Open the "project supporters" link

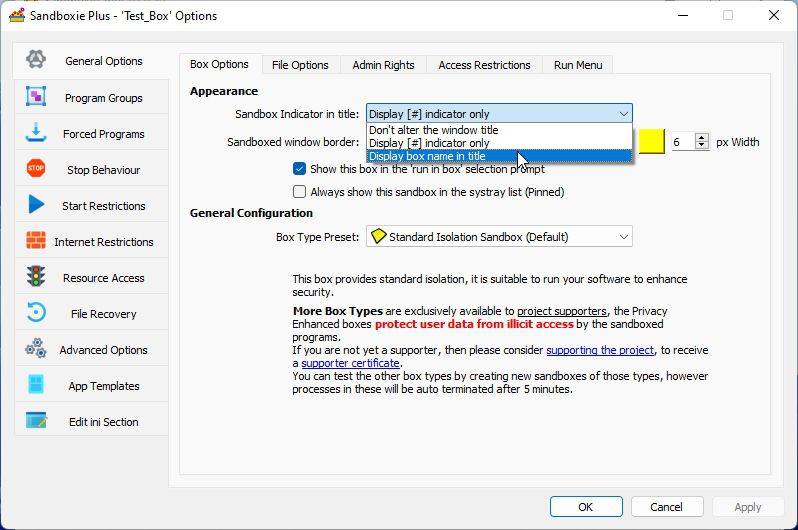pyautogui.click(x=562, y=311)
